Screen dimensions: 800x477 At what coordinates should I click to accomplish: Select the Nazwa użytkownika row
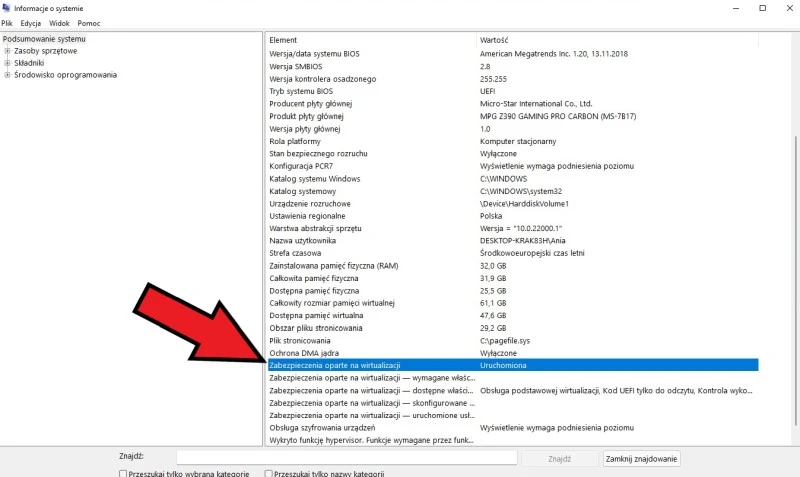(x=512, y=241)
